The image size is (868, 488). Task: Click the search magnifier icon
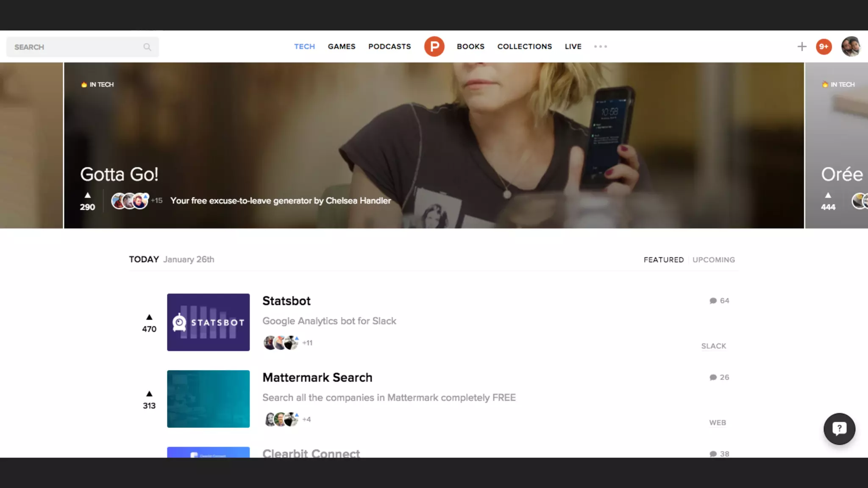coord(147,47)
